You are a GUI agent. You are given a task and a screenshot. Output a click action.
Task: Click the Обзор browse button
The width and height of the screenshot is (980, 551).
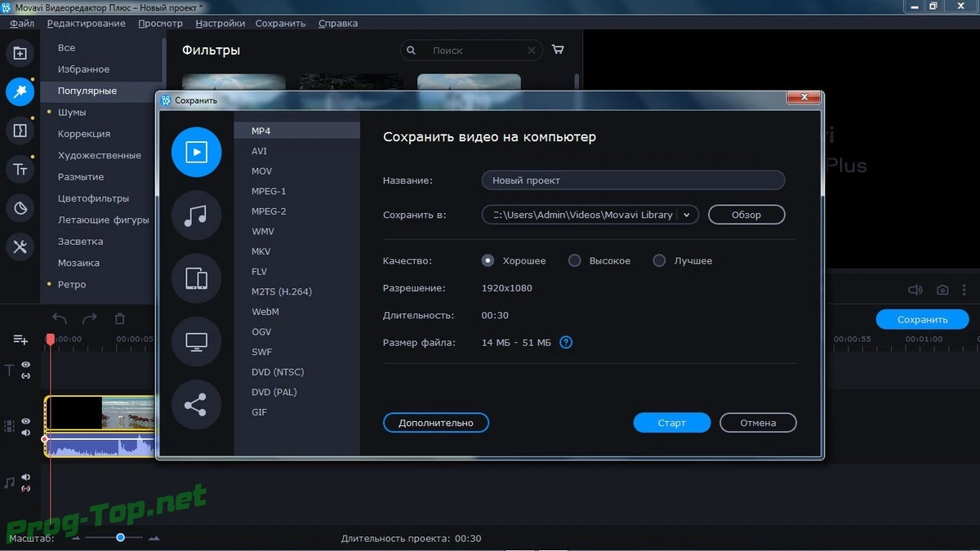[746, 215]
